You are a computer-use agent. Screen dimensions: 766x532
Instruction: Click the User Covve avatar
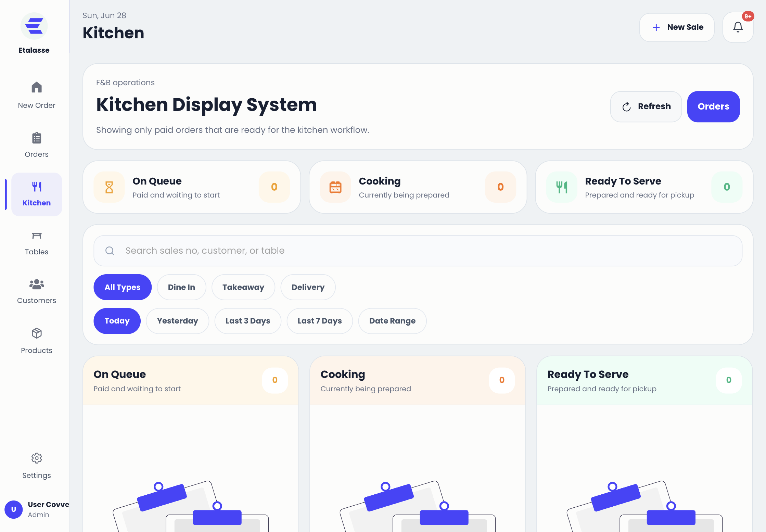14,509
